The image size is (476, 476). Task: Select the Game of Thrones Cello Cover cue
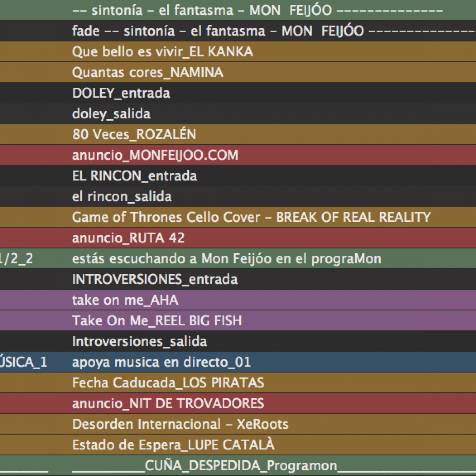(x=251, y=217)
